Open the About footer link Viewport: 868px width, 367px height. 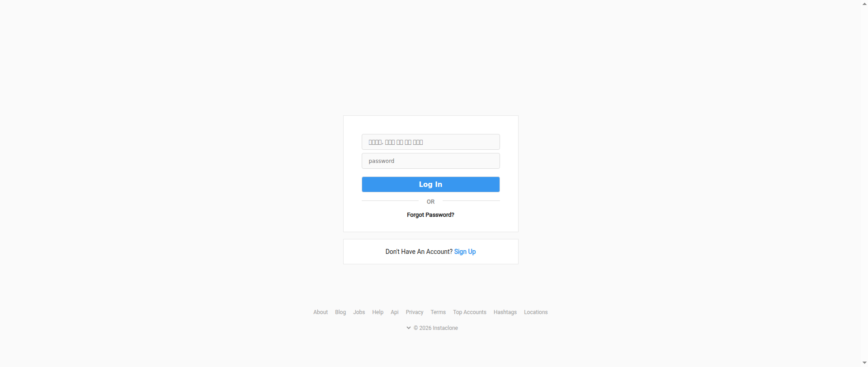(321, 312)
